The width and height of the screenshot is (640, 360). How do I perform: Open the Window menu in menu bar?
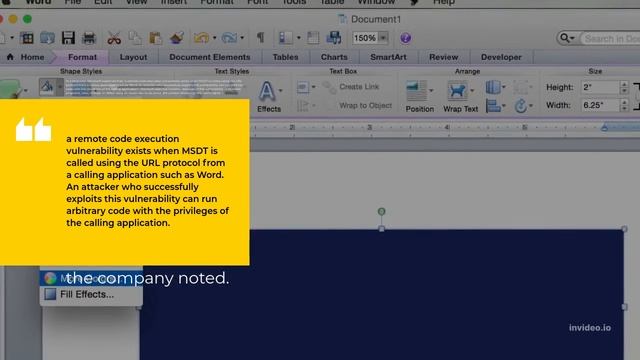[x=376, y=2]
